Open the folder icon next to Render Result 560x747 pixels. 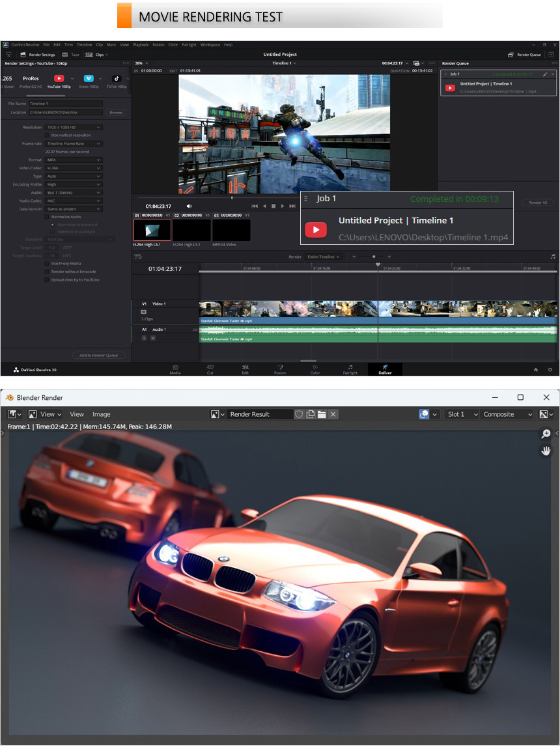pyautogui.click(x=322, y=414)
